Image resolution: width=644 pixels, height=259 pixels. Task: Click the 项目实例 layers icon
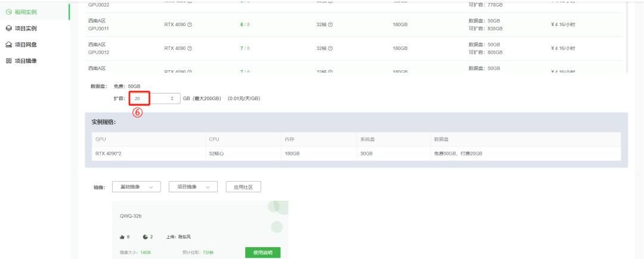[x=8, y=28]
